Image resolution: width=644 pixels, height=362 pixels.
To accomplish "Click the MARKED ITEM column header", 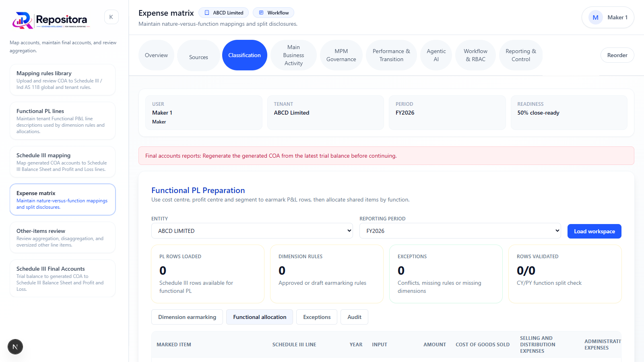I will pos(174,345).
